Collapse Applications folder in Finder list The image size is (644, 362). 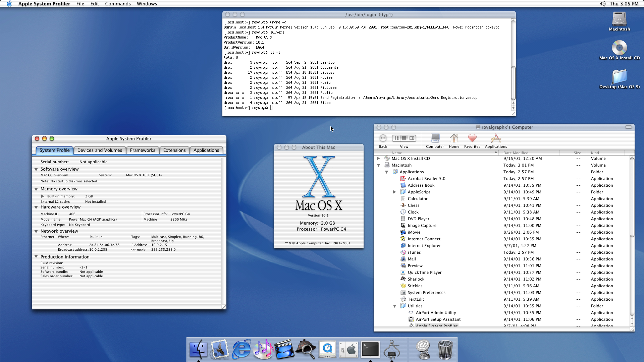coord(386,172)
